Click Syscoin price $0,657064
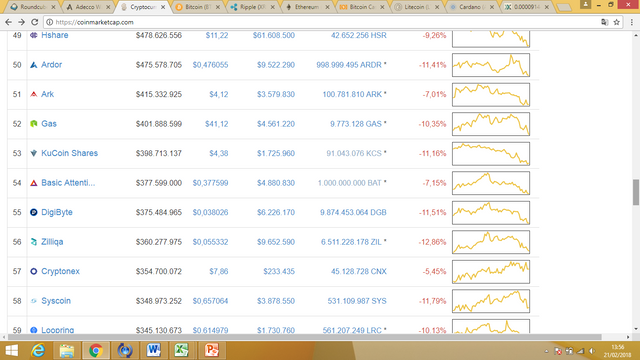The height and width of the screenshot is (360, 640). 210,301
